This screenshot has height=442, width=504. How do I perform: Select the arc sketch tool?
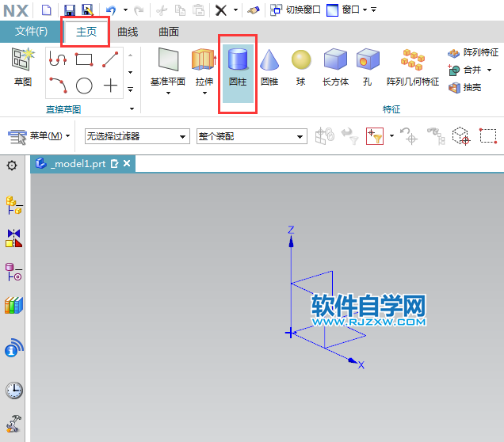(58, 86)
